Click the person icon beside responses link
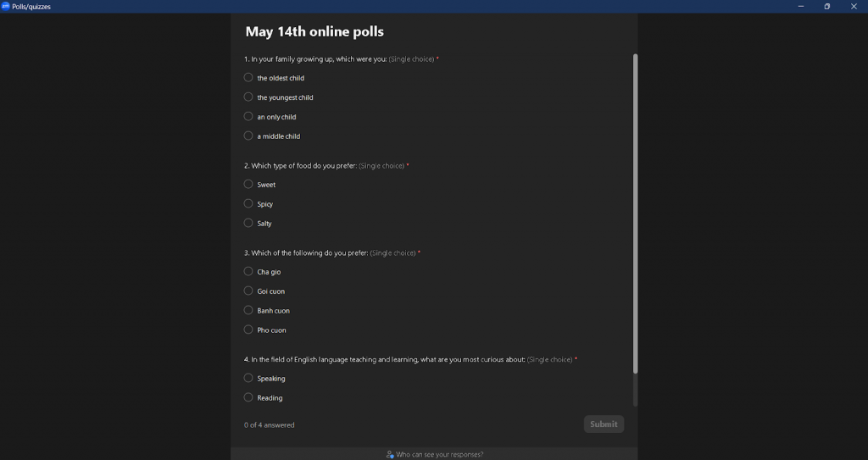Viewport: 868px width, 460px height. [x=390, y=454]
